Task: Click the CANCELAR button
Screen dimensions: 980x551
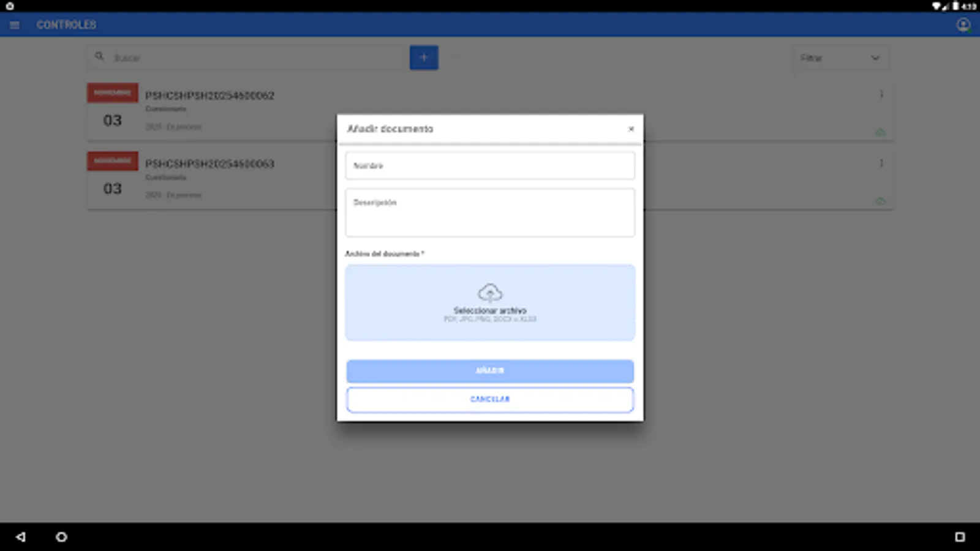Action: pos(490,400)
